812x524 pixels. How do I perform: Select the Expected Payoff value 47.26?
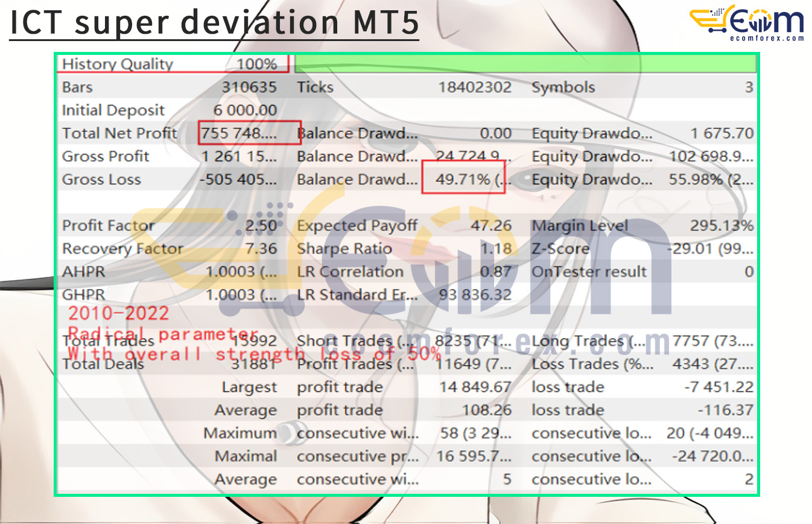[x=491, y=226]
